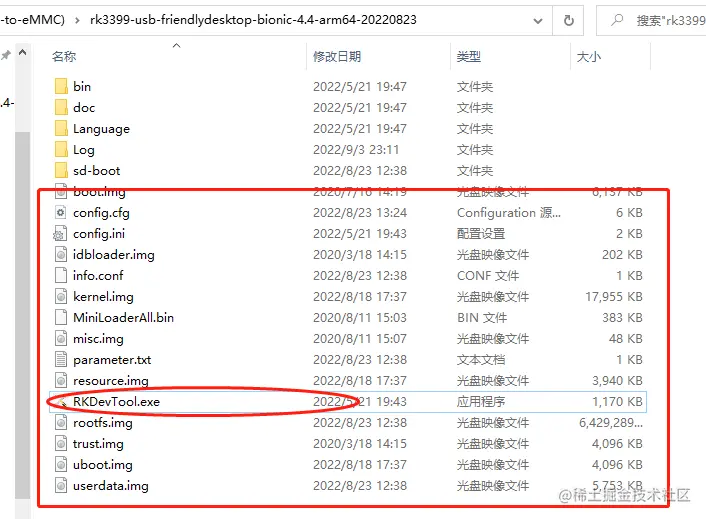Viewport: 706px width, 519px height.
Task: Click the resource.img disc image icon
Action: (x=61, y=380)
